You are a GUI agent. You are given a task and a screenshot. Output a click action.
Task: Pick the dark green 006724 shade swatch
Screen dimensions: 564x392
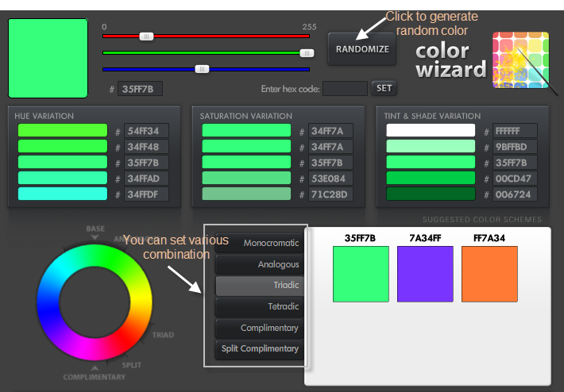(431, 194)
